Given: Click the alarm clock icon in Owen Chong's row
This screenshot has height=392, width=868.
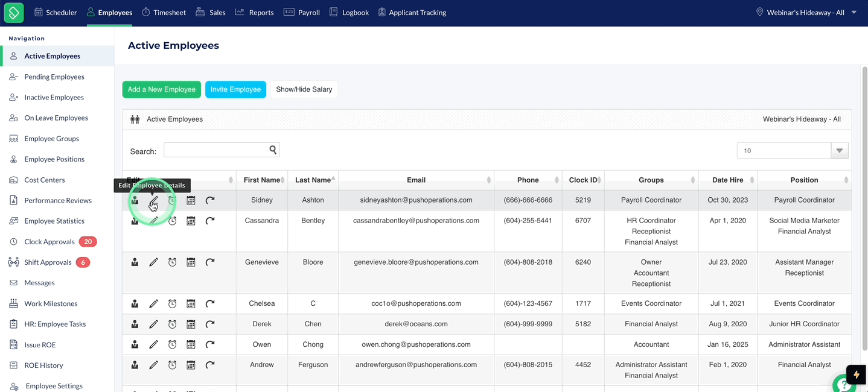Looking at the screenshot, I should click(x=172, y=344).
